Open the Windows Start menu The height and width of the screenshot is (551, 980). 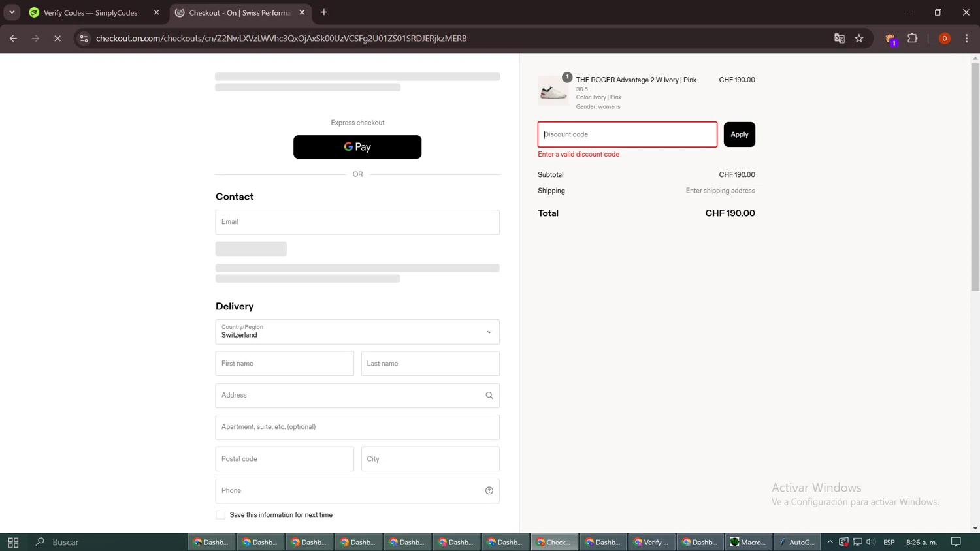13,542
